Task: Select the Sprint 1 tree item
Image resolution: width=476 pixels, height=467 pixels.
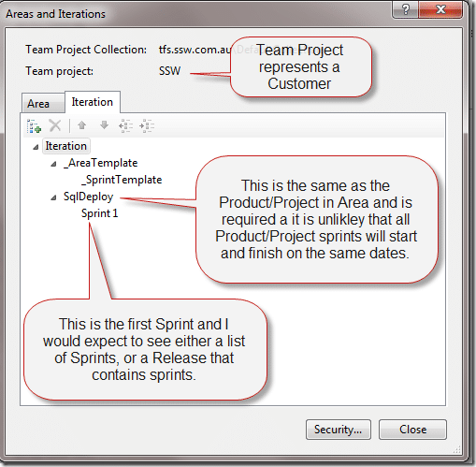Action: click(100, 213)
